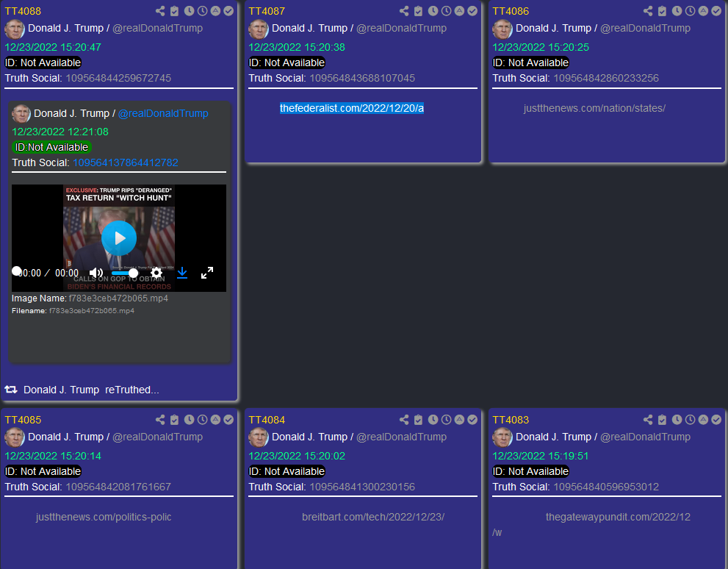Image resolution: width=728 pixels, height=569 pixels.
Task: Click the outlined clock icon on TT4085
Action: pyautogui.click(x=203, y=420)
